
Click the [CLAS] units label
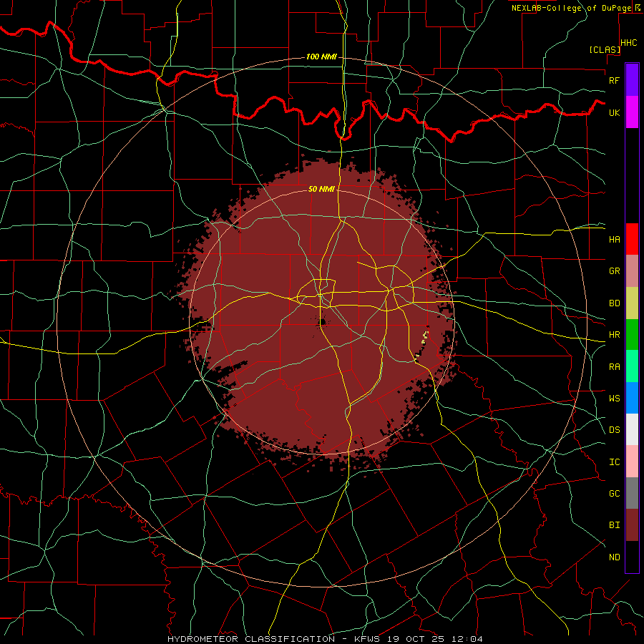click(605, 49)
